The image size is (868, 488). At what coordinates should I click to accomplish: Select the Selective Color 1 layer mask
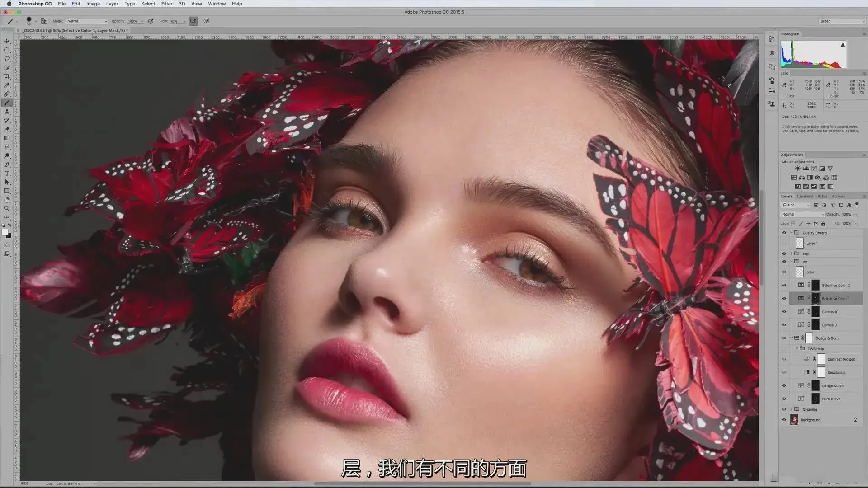(x=816, y=298)
